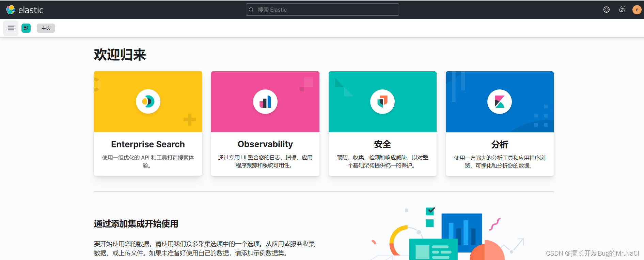
Task: Open the 分析 card title
Action: (x=500, y=145)
